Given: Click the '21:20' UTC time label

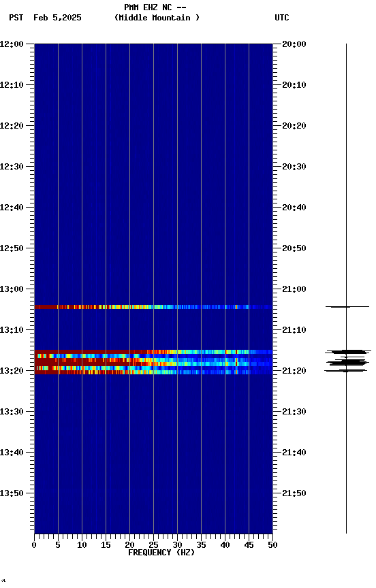Looking at the screenshot, I should point(294,371).
